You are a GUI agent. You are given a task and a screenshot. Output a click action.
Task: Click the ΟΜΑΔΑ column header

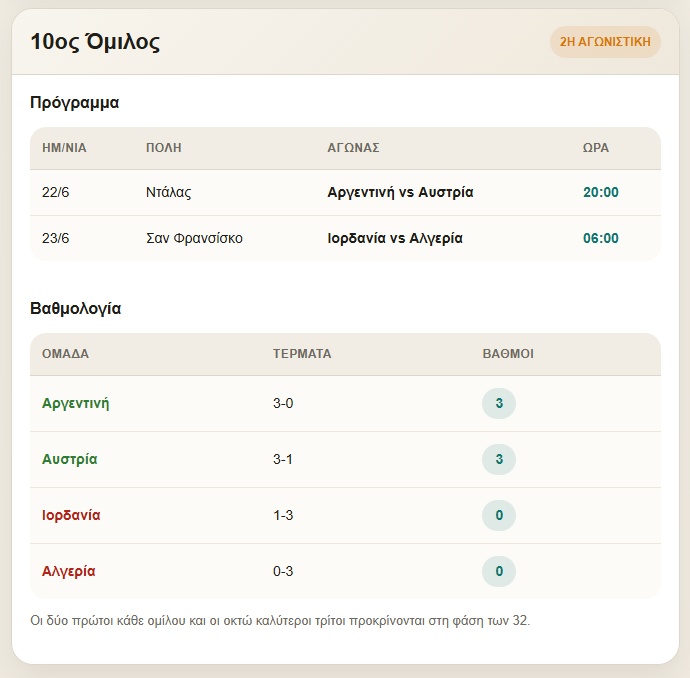click(66, 354)
